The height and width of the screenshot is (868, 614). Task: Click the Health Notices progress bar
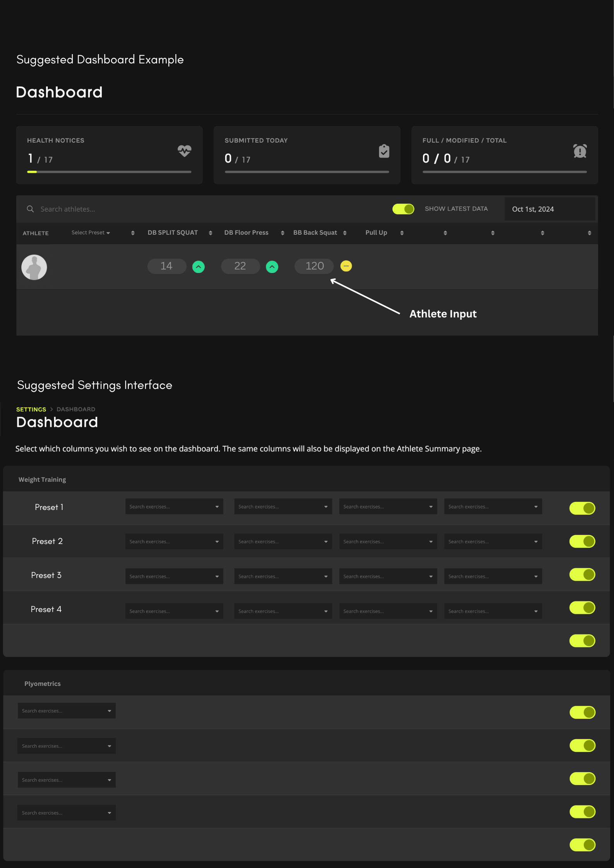pyautogui.click(x=109, y=172)
